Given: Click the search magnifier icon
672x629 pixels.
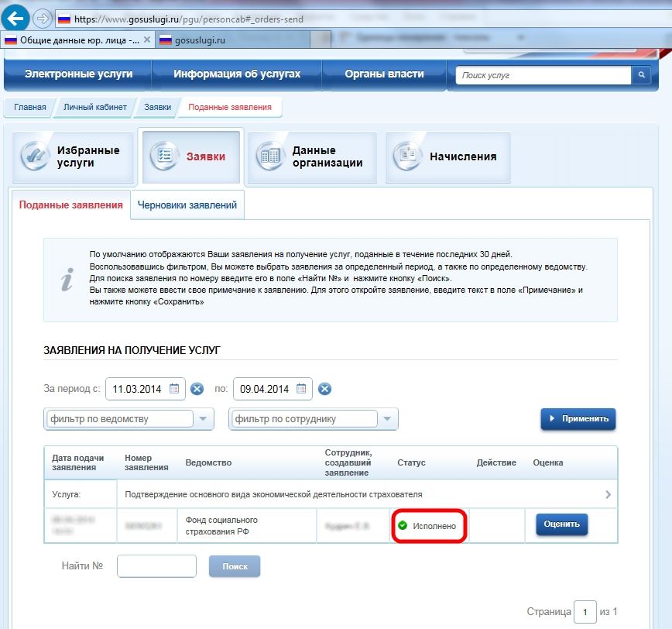Looking at the screenshot, I should tap(641, 75).
